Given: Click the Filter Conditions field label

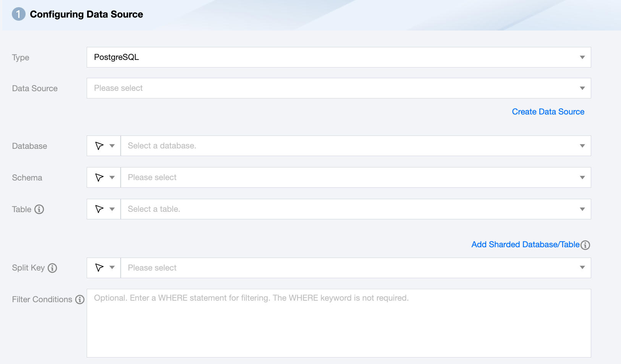Looking at the screenshot, I should pyautogui.click(x=42, y=300).
